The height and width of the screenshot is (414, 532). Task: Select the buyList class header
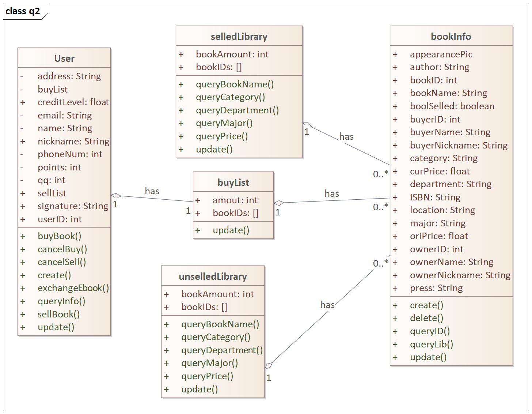tap(233, 182)
